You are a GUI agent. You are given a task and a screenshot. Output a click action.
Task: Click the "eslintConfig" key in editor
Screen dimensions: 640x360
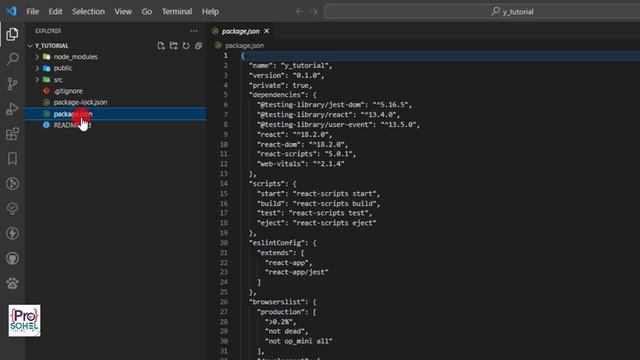tap(277, 243)
